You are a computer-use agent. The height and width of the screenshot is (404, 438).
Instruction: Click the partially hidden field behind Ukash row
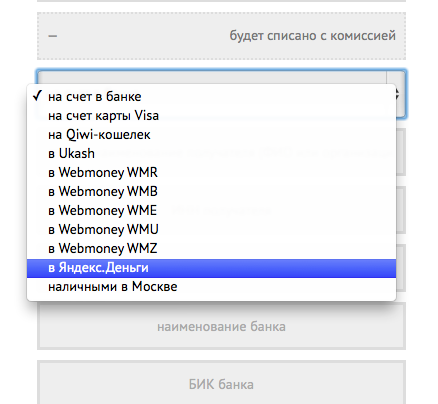[x=401, y=152]
